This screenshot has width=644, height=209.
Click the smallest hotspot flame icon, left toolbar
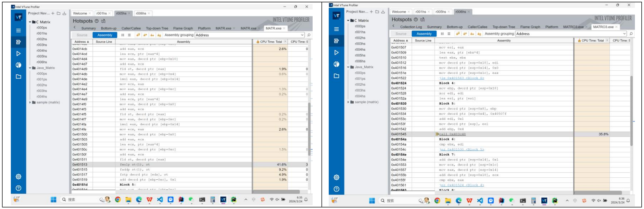click(x=159, y=35)
